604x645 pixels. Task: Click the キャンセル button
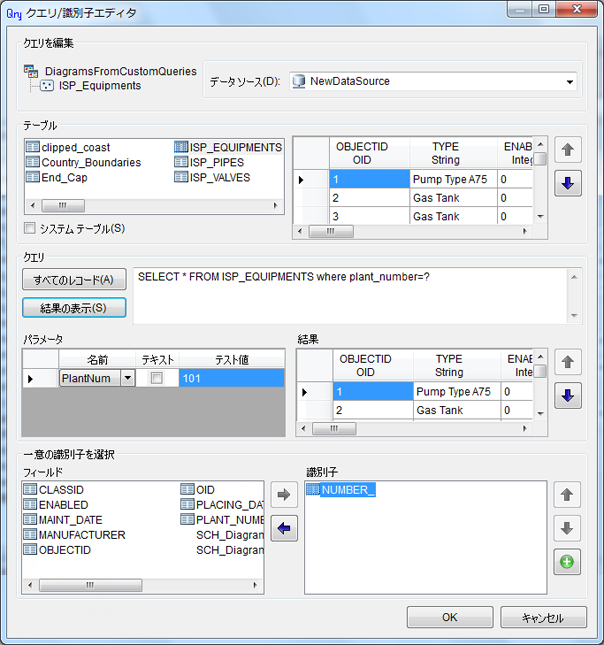click(x=543, y=617)
